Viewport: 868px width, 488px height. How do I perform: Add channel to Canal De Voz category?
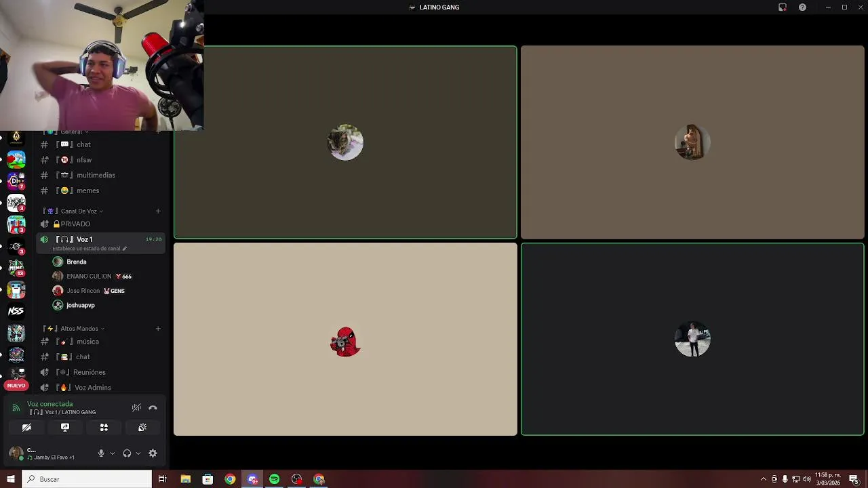(158, 211)
